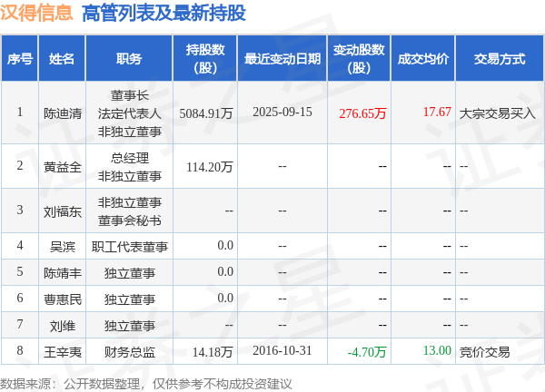Image resolution: width=545 pixels, height=392 pixels.
Task: Click the holding value 114.20万
Action: (x=209, y=167)
